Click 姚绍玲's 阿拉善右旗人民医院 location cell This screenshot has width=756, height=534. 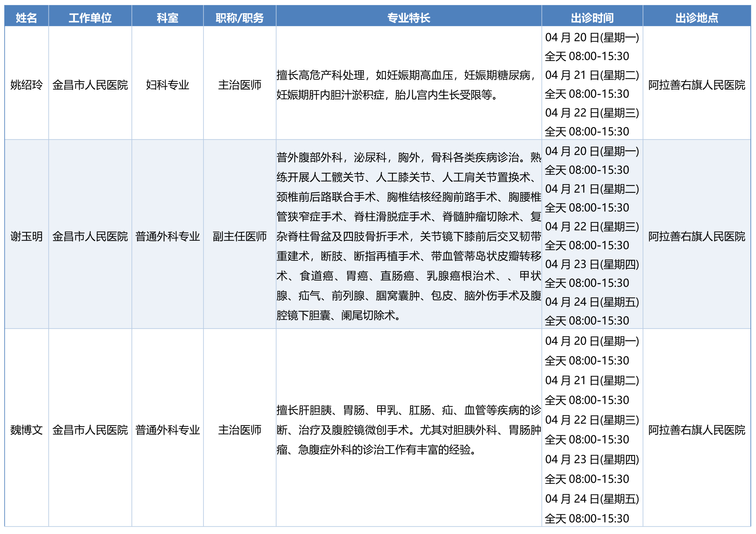[696, 85]
